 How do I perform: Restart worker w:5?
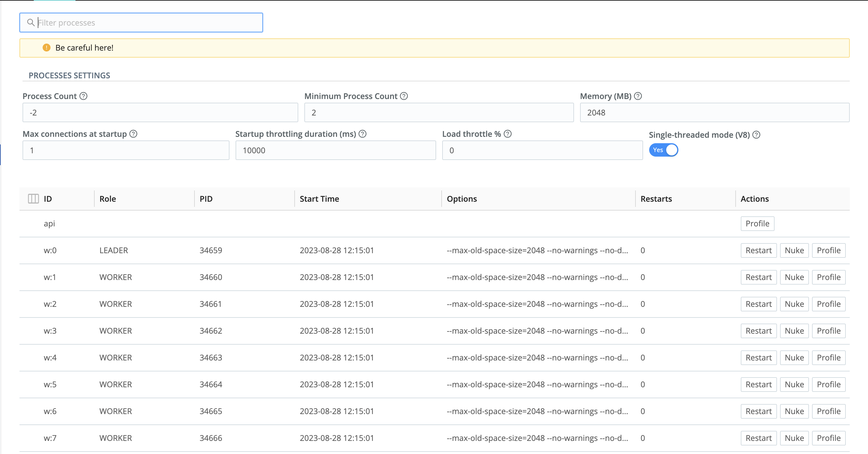tap(758, 384)
